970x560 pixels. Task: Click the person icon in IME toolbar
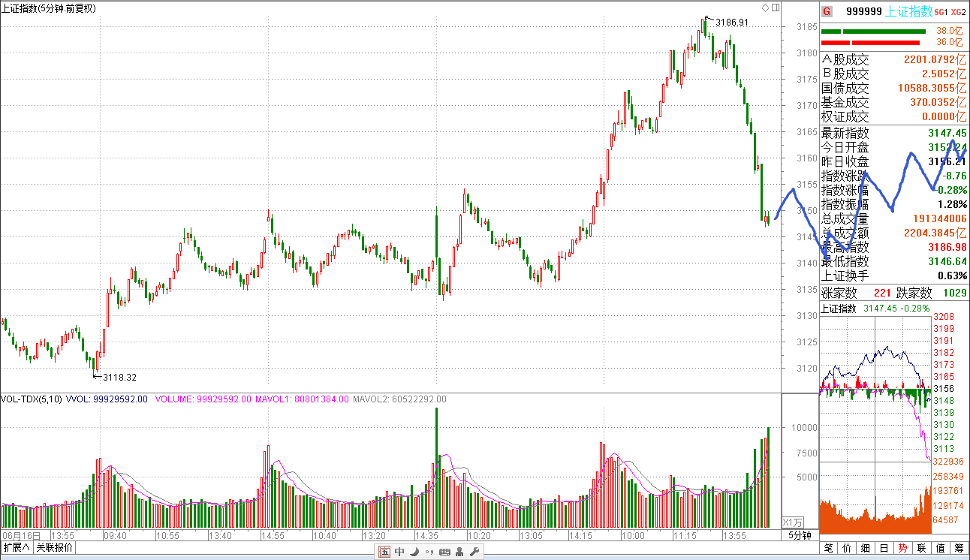pos(459,552)
